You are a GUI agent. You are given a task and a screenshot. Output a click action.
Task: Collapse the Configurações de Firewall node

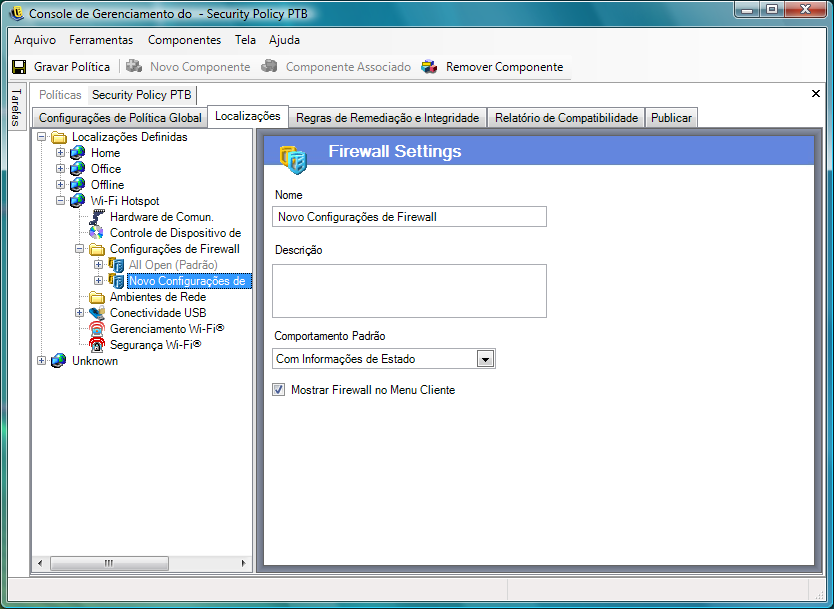(x=80, y=249)
